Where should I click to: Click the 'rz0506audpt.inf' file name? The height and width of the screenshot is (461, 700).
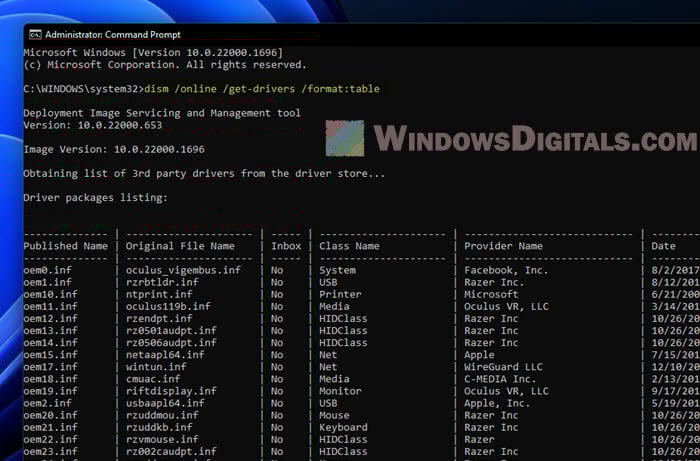pos(171,342)
